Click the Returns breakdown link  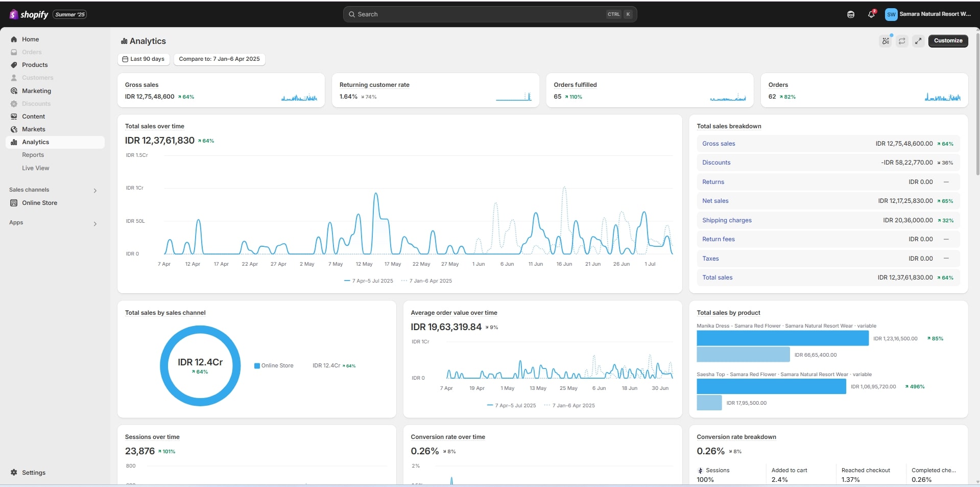click(713, 182)
